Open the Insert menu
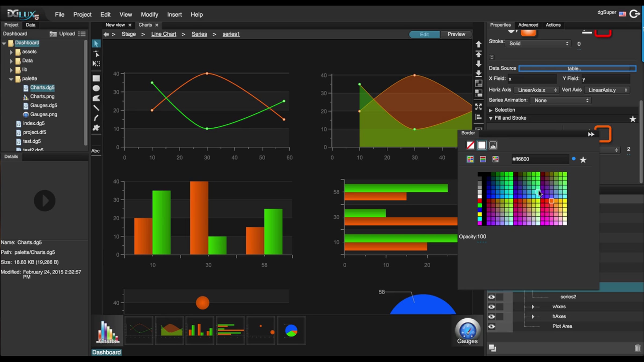The height and width of the screenshot is (362, 644). click(174, 14)
